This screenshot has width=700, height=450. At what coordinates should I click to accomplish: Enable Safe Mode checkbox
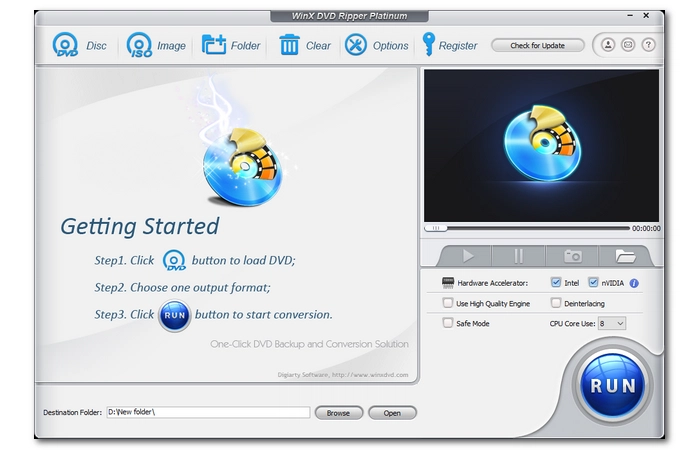(x=447, y=322)
